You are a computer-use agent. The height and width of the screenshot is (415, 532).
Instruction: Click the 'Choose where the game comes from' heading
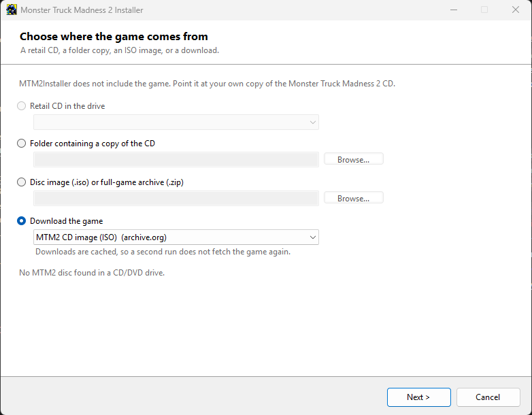pos(114,36)
